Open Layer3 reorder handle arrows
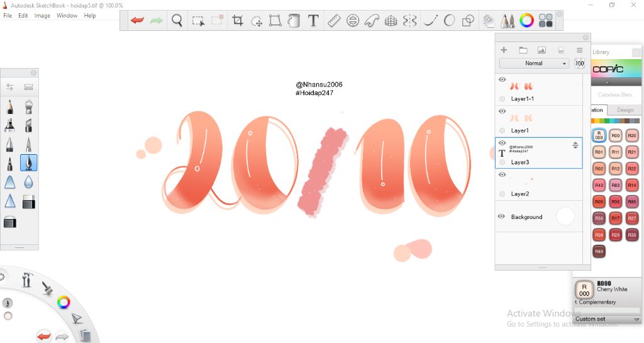 point(575,145)
